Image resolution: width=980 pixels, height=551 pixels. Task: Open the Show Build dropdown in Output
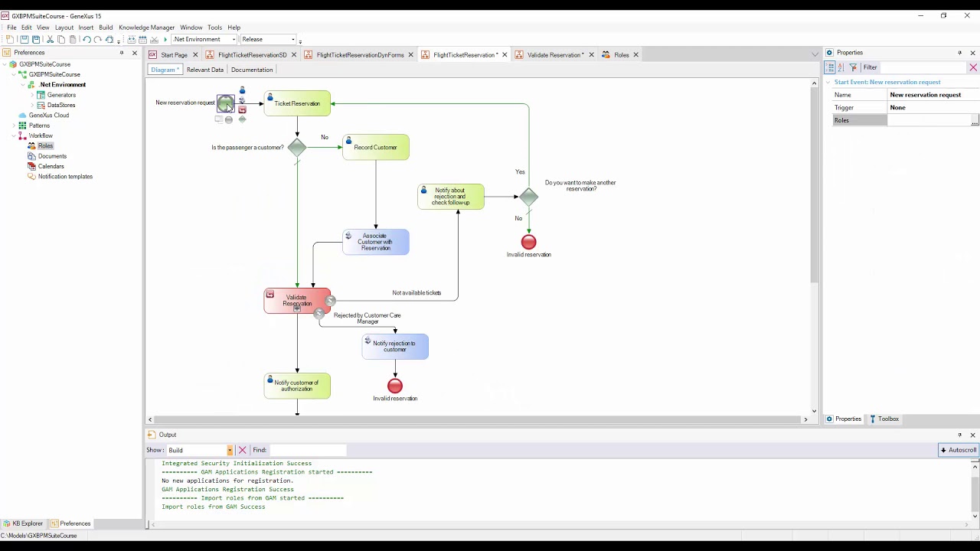click(229, 450)
